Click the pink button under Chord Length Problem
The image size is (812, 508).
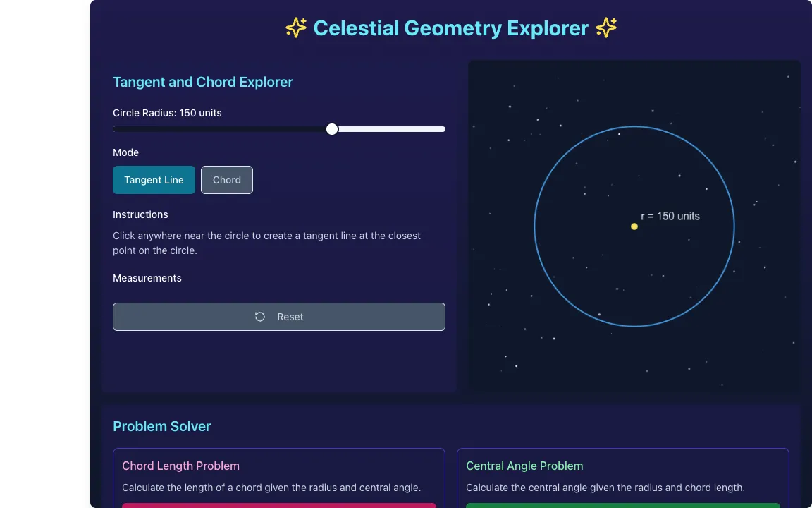tap(279, 505)
